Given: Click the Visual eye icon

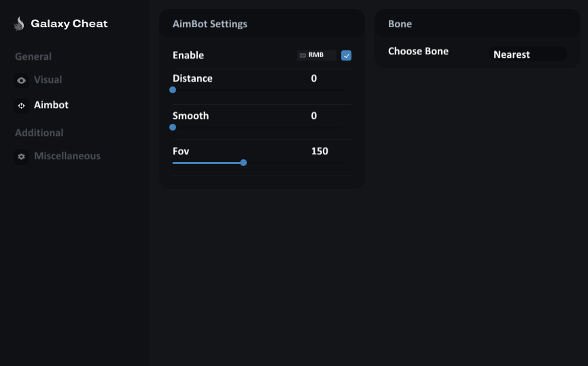Looking at the screenshot, I should click(x=21, y=80).
